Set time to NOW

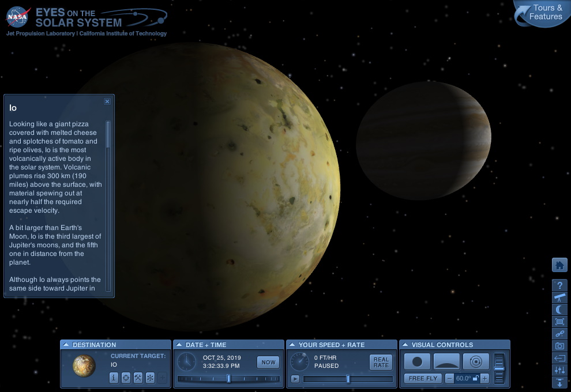[x=268, y=362]
